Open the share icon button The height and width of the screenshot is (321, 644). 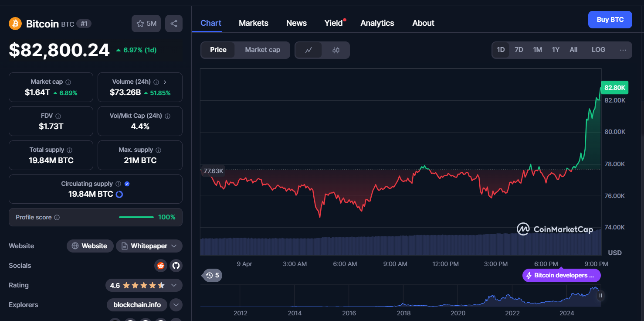(174, 24)
